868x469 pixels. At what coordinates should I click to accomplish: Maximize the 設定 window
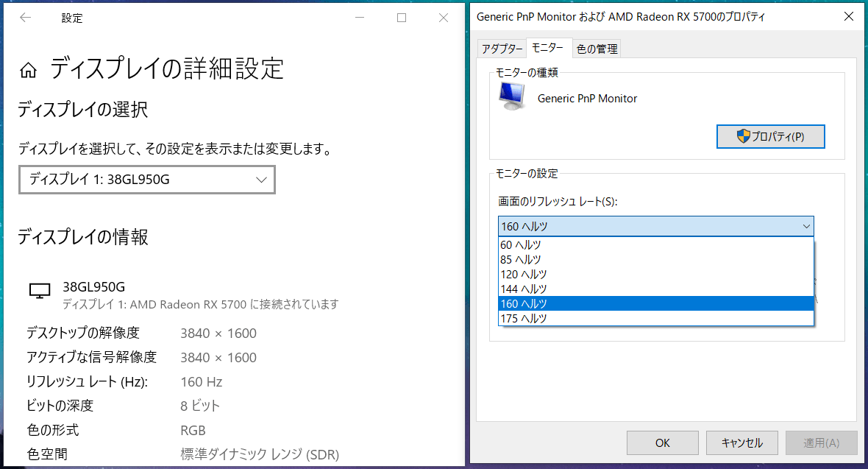[402, 18]
